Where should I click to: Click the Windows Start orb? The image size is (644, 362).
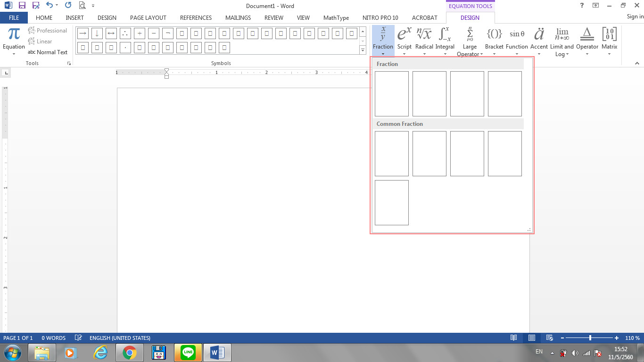pos(13,353)
